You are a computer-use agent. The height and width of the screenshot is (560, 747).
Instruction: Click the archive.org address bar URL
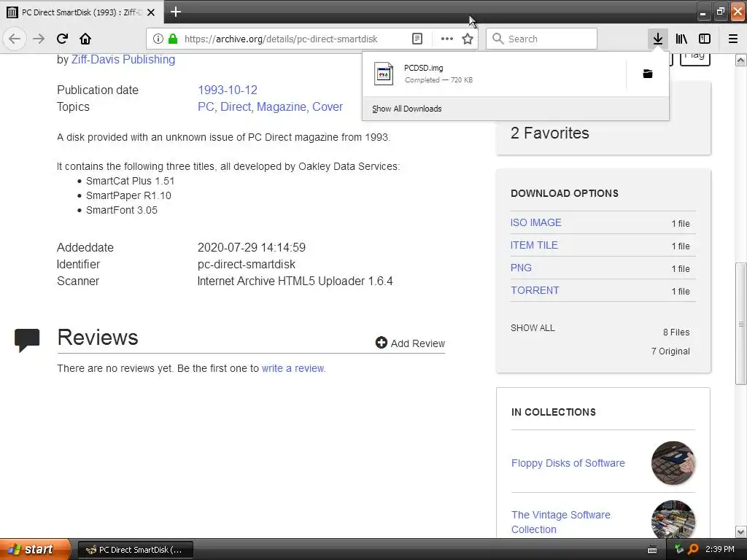pyautogui.click(x=281, y=39)
